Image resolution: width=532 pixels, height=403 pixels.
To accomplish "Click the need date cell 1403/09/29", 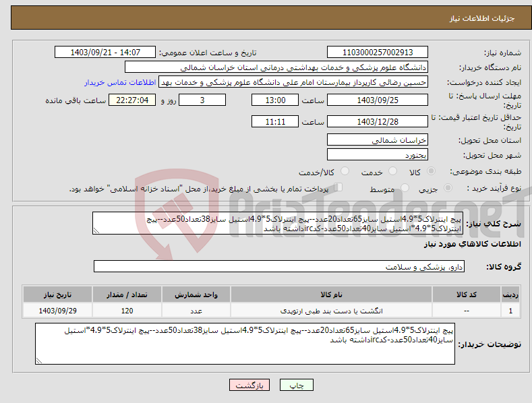I will (57, 311).
